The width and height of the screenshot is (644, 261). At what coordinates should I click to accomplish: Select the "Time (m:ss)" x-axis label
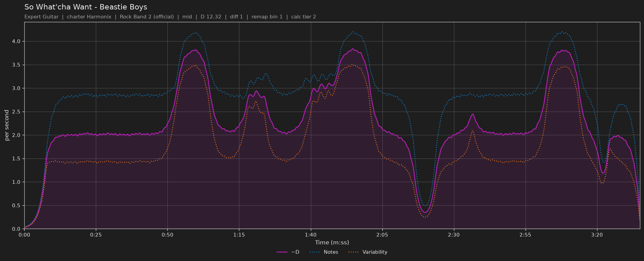pyautogui.click(x=332, y=242)
